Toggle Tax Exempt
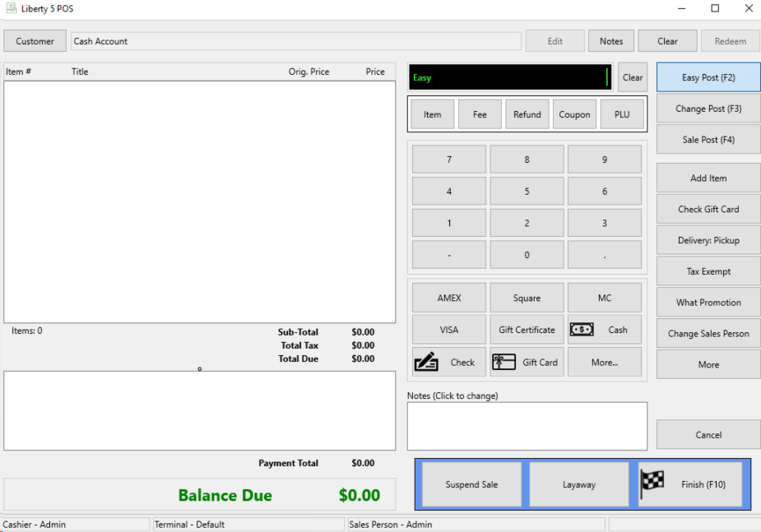This screenshot has width=761, height=532. [x=708, y=271]
